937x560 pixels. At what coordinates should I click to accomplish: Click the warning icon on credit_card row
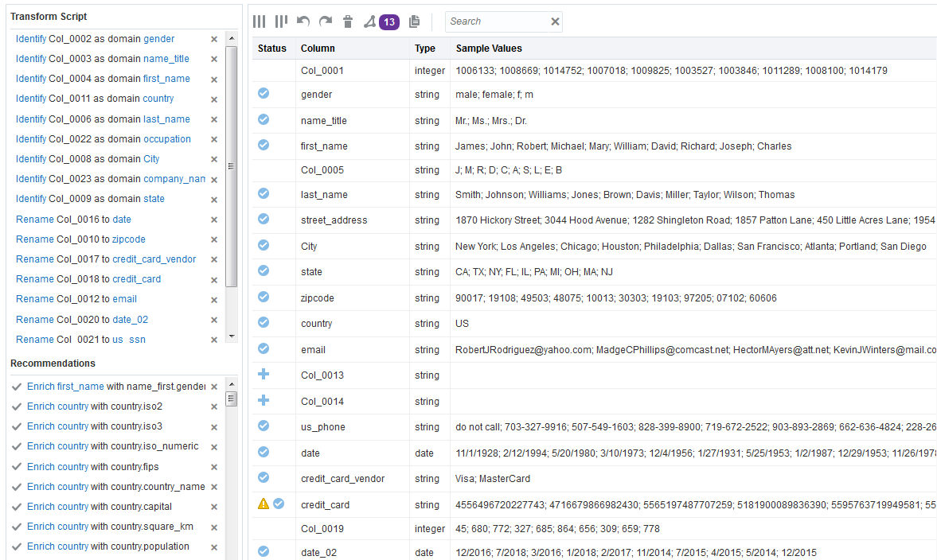click(x=264, y=504)
